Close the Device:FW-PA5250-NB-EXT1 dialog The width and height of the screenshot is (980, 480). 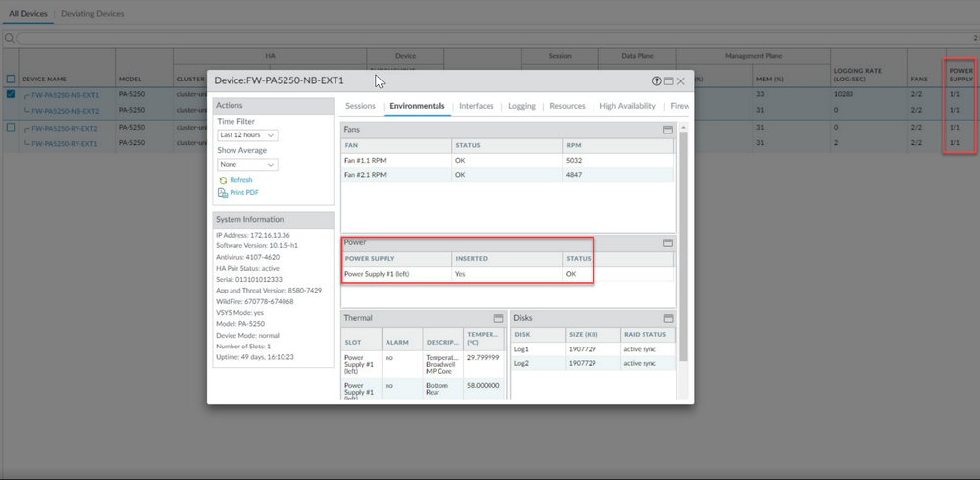tap(681, 81)
